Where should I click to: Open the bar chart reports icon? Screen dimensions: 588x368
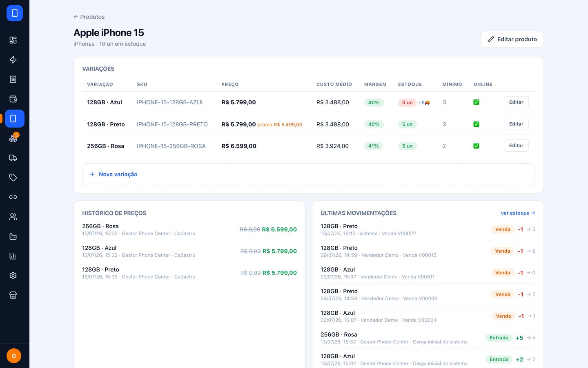pyautogui.click(x=13, y=256)
